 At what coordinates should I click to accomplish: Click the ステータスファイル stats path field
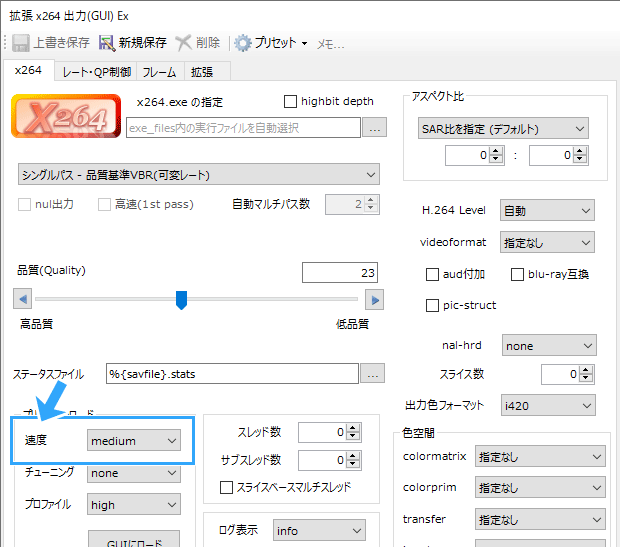click(x=232, y=374)
